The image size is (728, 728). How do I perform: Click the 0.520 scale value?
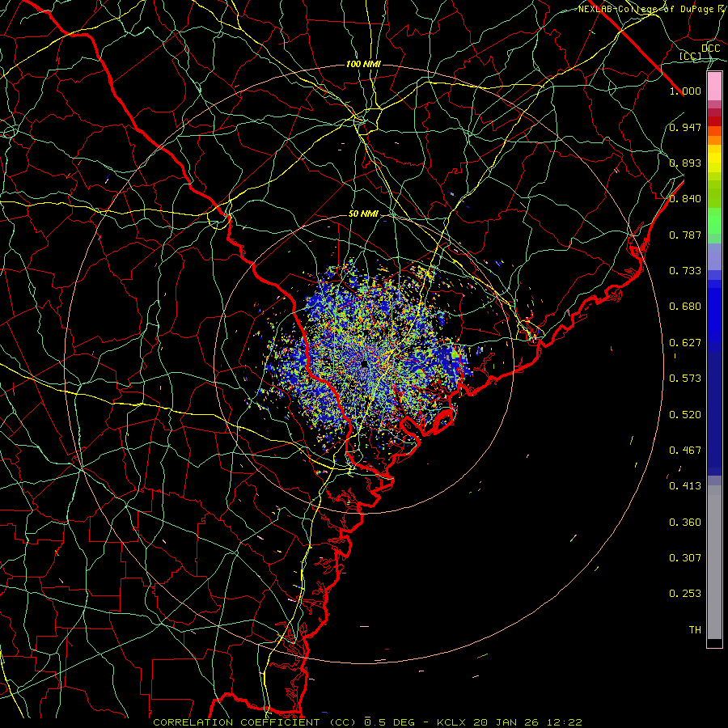click(x=685, y=415)
